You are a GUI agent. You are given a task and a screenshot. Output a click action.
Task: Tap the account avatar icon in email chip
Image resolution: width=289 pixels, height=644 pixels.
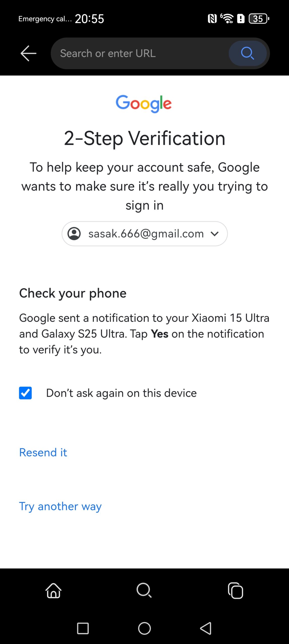tap(74, 234)
